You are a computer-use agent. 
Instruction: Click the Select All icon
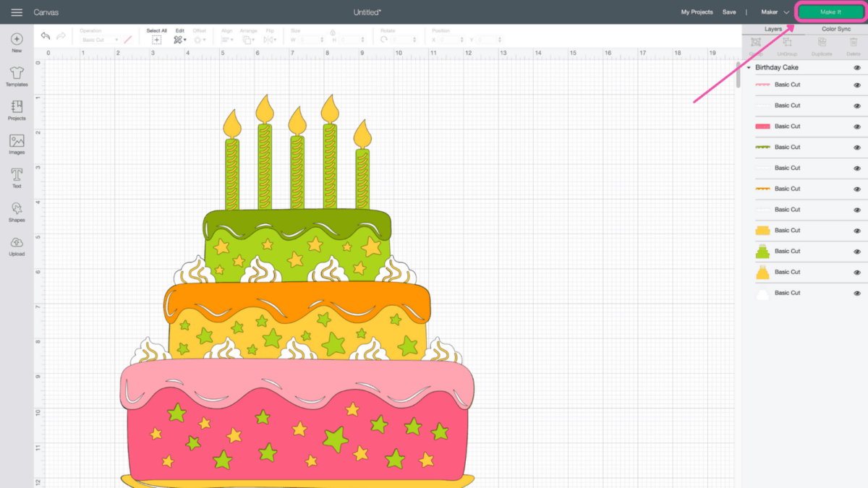[x=156, y=40]
